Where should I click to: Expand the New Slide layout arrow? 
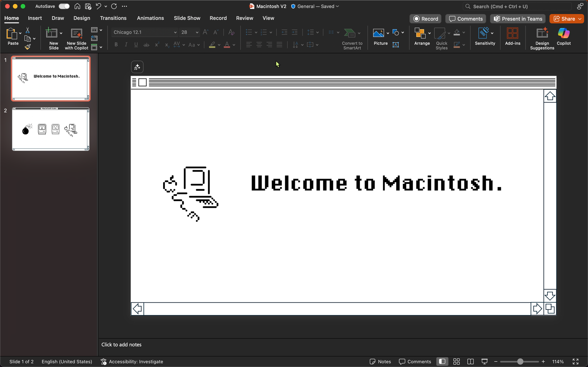(61, 33)
